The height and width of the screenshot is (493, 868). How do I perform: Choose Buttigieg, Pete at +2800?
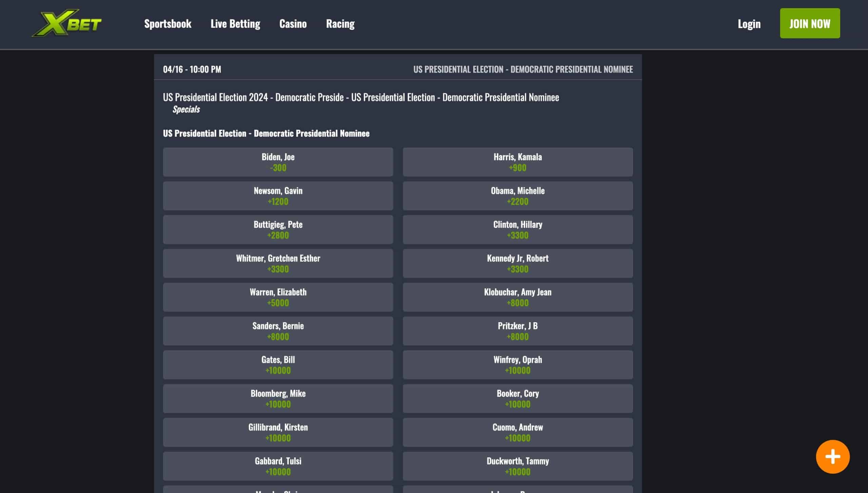click(278, 230)
